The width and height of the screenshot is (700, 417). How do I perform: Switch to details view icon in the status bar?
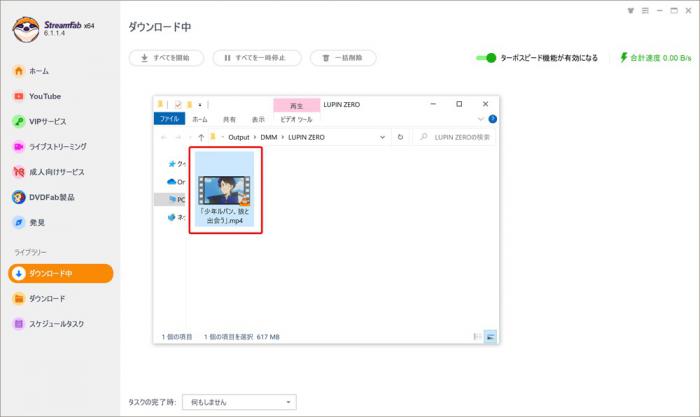pos(477,337)
